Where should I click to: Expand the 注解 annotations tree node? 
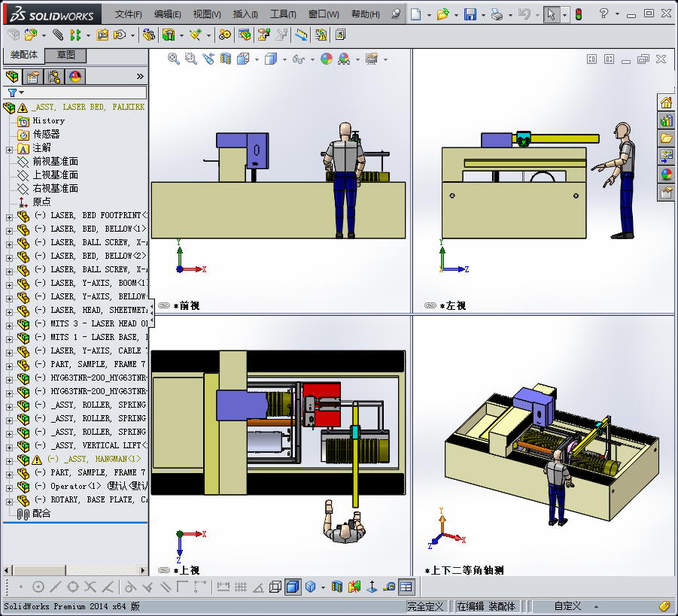tap(9, 150)
